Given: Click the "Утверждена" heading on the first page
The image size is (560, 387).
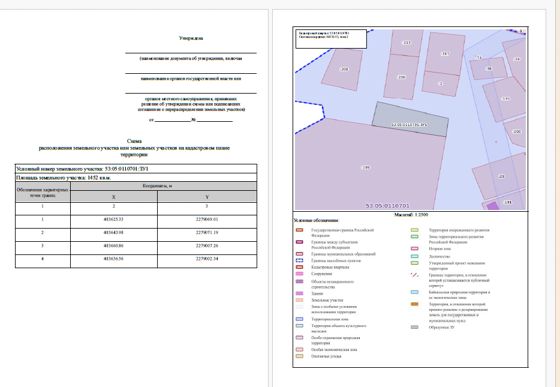Looking at the screenshot, I should [x=191, y=38].
